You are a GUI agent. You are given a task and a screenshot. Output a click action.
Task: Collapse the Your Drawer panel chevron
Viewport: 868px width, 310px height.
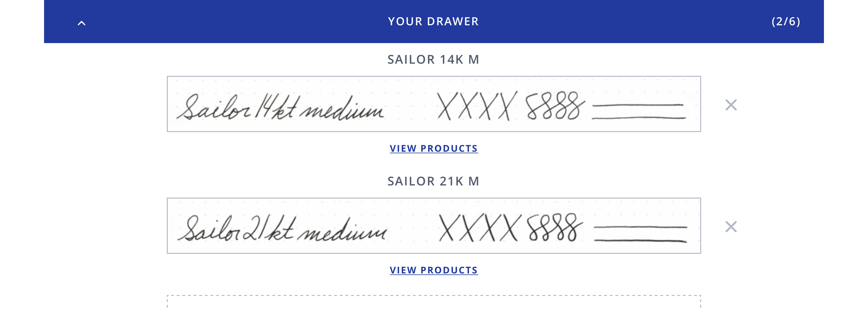point(82,23)
